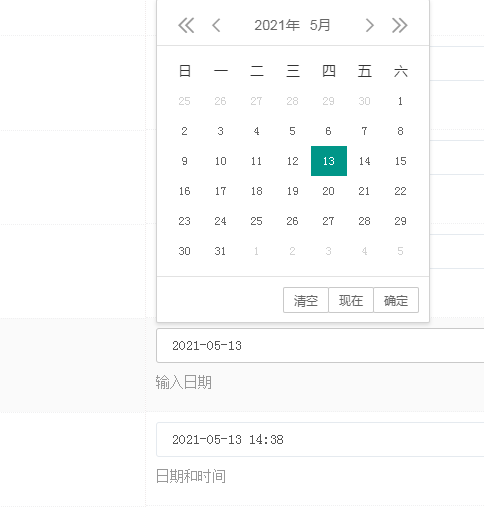Pick greyed-out April 25 date
The image size is (484, 507).
184,101
